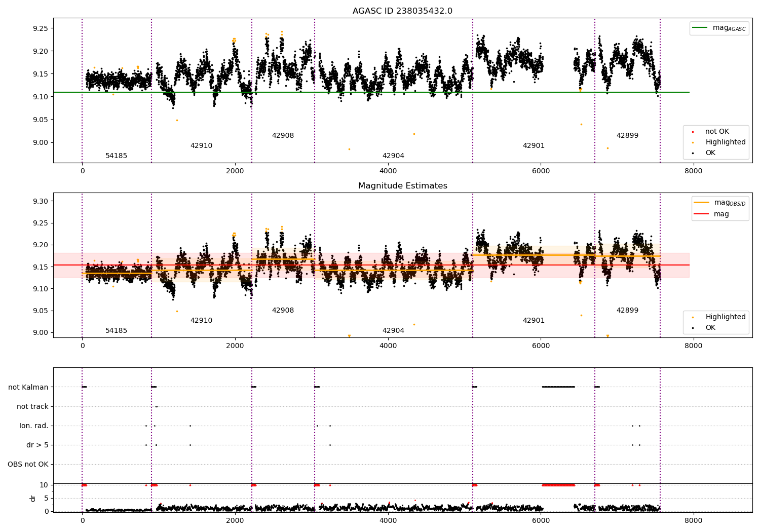
Task: Click "OK" in the Magnitude Estimates legend
Action: coord(710,328)
